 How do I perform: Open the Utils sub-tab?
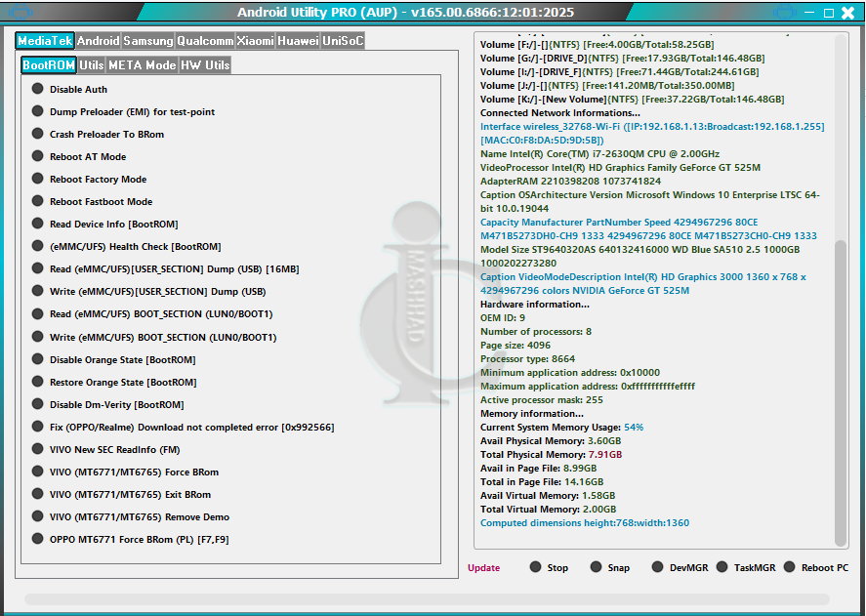[x=92, y=65]
